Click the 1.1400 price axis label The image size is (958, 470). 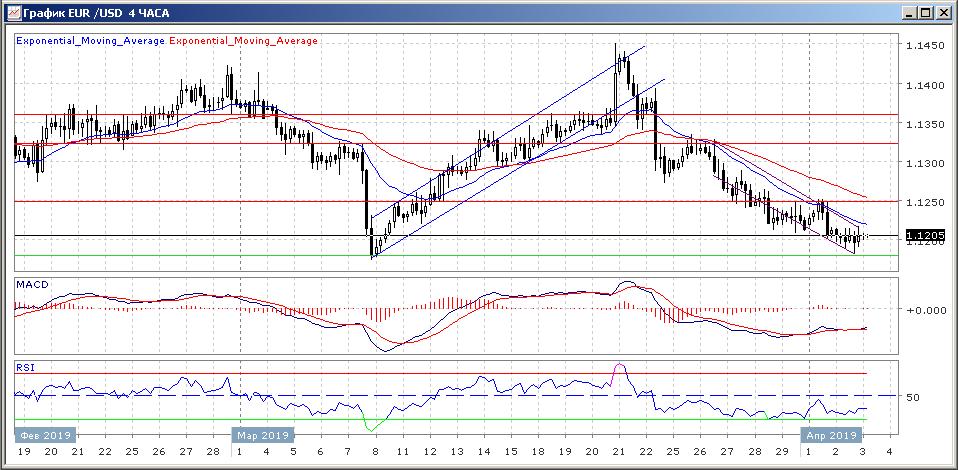click(x=925, y=85)
